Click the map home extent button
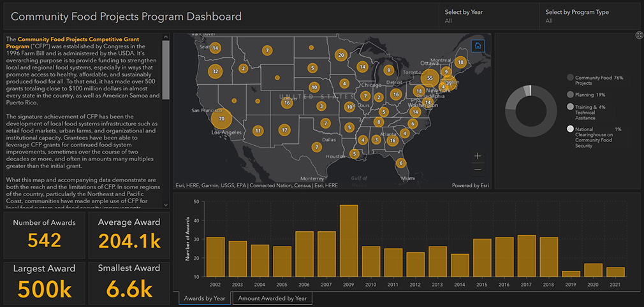Image resolution: width=644 pixels, height=307 pixels. [478, 46]
